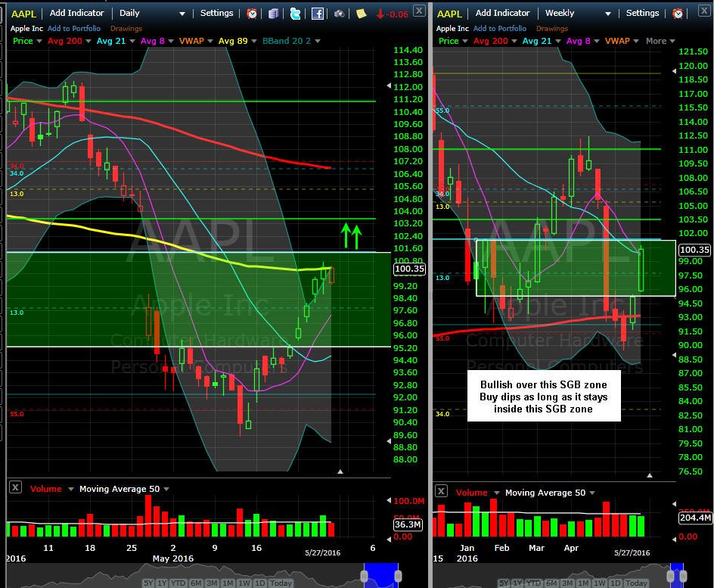Click the 36.3M volume label on Daily chart

point(408,524)
